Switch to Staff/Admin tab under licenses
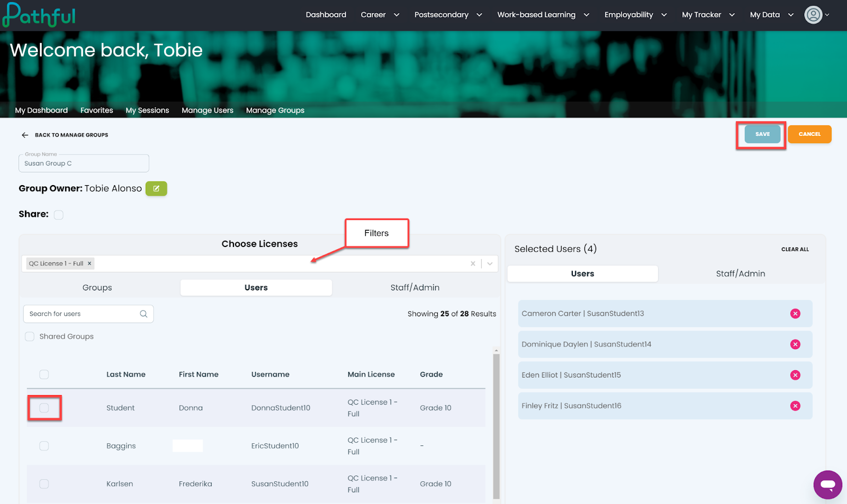 pyautogui.click(x=415, y=288)
